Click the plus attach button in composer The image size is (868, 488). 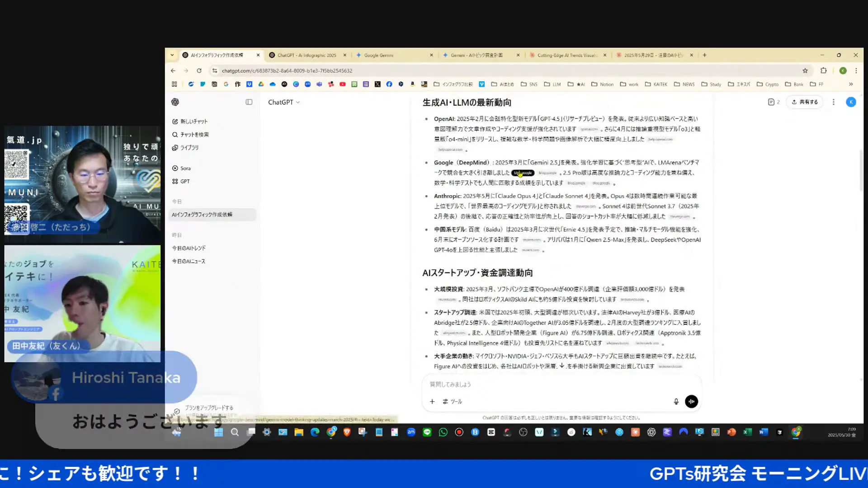[x=432, y=401]
